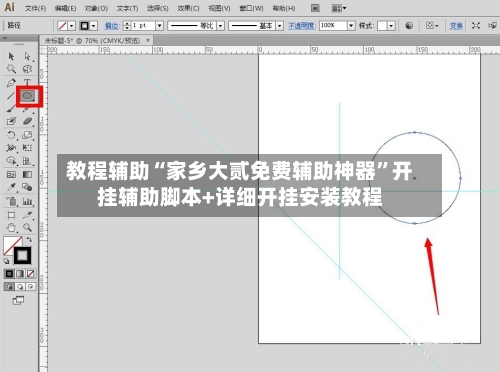Select the Direct Selection tool
This screenshot has height=372, width=500.
[x=27, y=56]
